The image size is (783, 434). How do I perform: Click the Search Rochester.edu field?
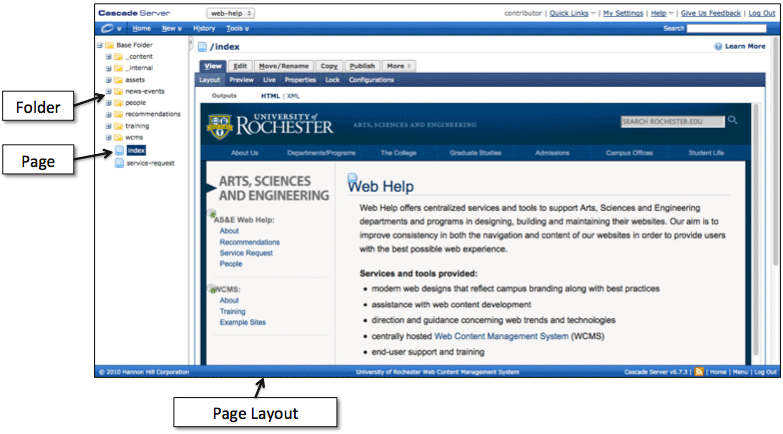pyautogui.click(x=673, y=121)
